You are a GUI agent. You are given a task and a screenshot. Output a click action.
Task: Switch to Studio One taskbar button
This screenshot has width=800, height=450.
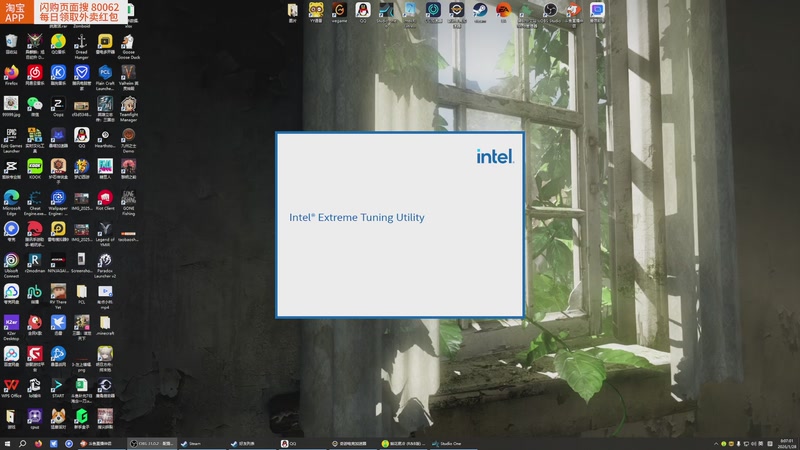(x=452, y=443)
